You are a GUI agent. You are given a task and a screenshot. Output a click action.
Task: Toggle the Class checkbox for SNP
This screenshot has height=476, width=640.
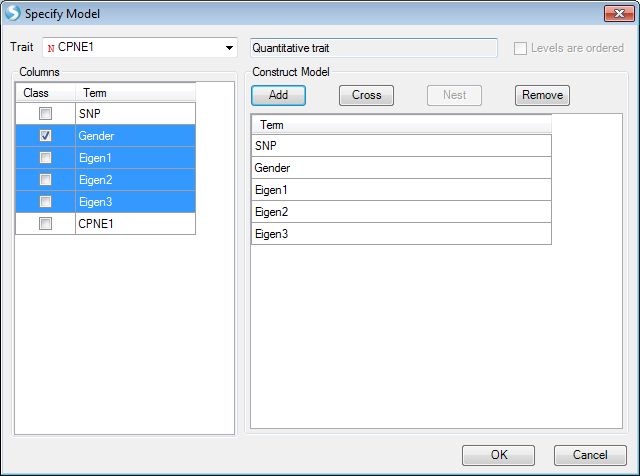coord(45,113)
